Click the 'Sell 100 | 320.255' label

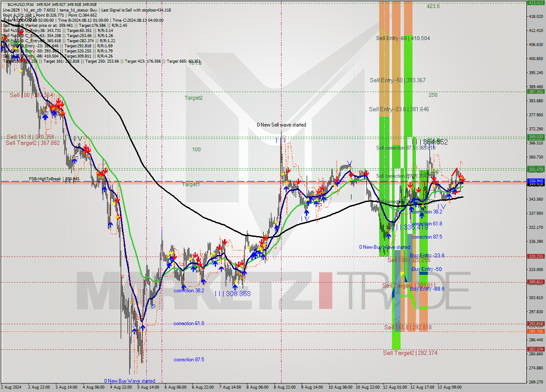point(409,260)
